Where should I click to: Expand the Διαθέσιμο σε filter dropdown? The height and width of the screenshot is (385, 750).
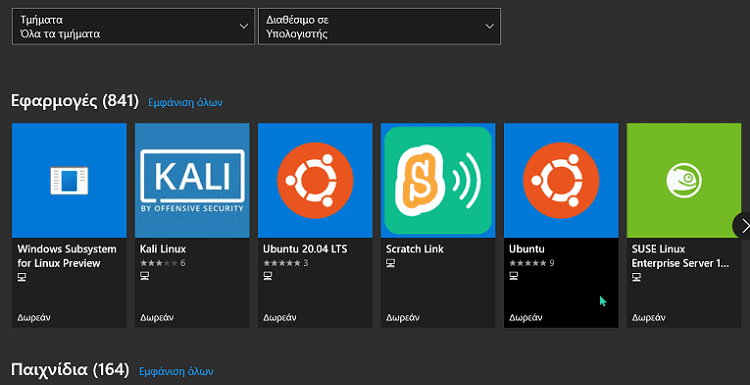click(x=379, y=27)
